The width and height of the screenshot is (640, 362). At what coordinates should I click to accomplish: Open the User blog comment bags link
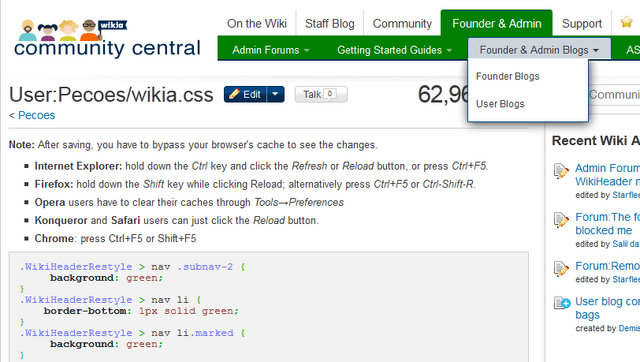[607, 308]
